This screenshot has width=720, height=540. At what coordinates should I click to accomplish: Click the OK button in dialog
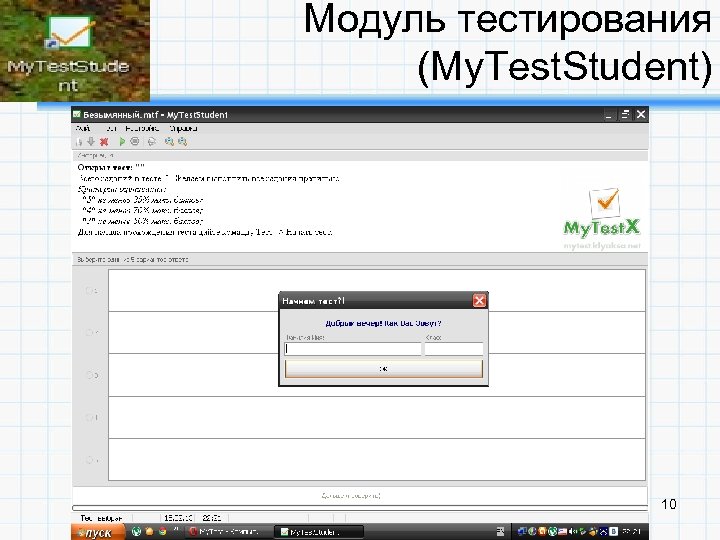click(383, 369)
